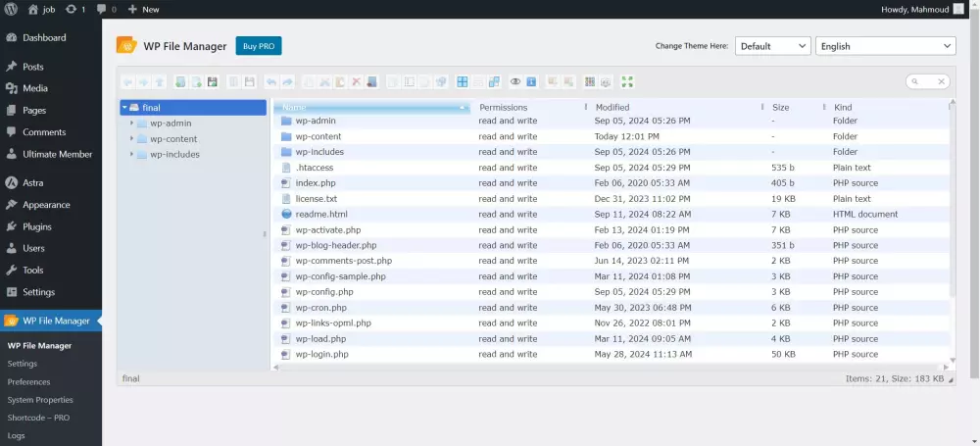Click the Paste clipboard toolbar icon
The image size is (980, 446).
click(x=340, y=82)
